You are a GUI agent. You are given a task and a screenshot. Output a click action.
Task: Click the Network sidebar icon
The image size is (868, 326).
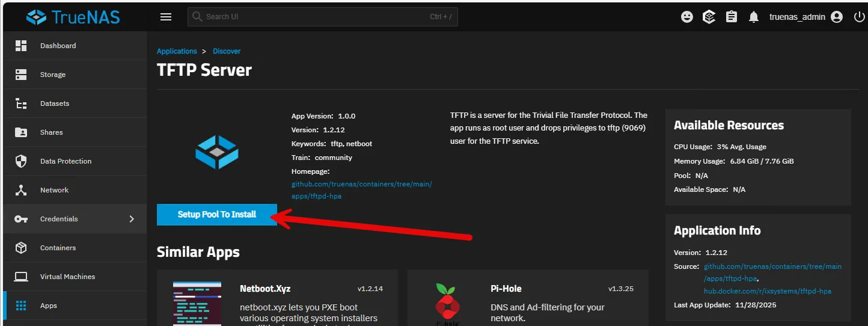(x=21, y=190)
